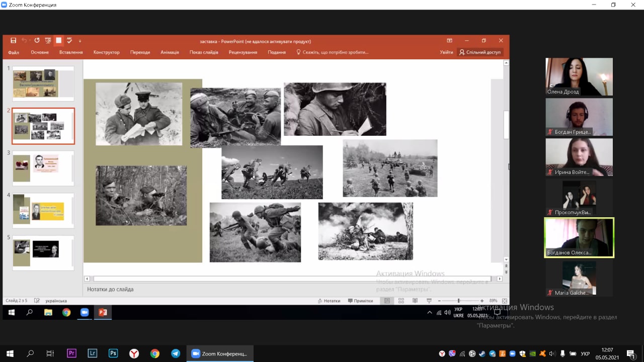
Task: Click the Спільний доступ share button
Action: pyautogui.click(x=480, y=52)
